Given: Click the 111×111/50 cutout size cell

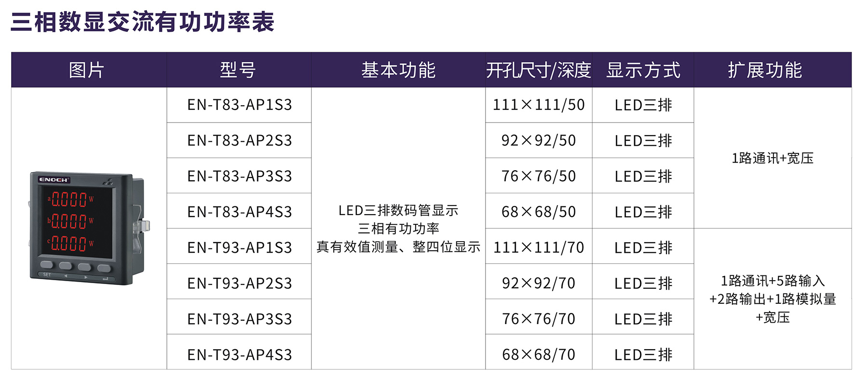Looking at the screenshot, I should point(538,105).
